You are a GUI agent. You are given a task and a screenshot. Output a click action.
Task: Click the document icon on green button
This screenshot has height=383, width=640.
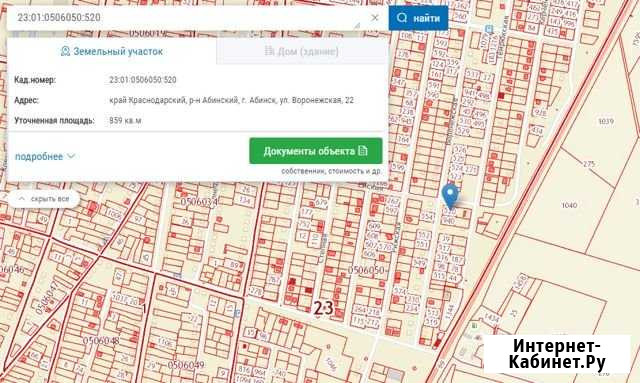tap(362, 151)
